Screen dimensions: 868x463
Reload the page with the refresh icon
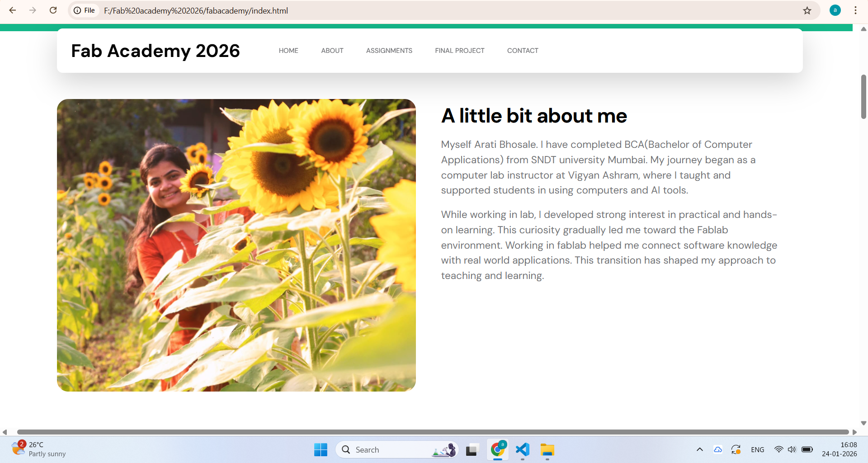tap(53, 10)
